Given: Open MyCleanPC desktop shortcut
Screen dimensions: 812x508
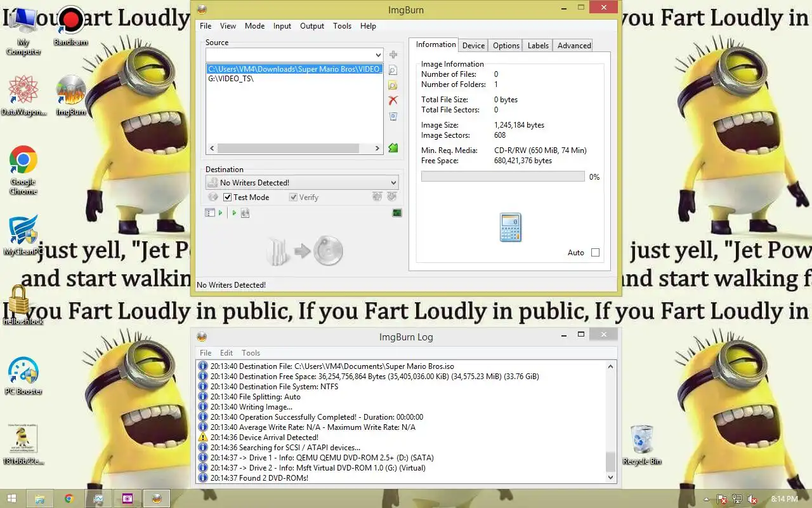Looking at the screenshot, I should 23,235.
